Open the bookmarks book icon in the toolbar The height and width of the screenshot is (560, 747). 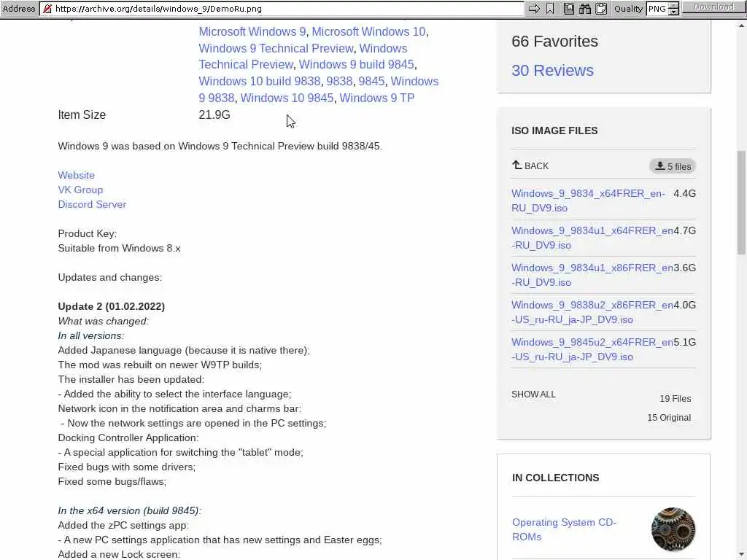click(x=569, y=9)
